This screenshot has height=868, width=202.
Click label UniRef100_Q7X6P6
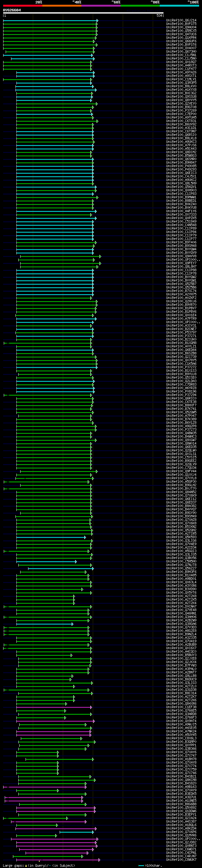tap(181, 832)
